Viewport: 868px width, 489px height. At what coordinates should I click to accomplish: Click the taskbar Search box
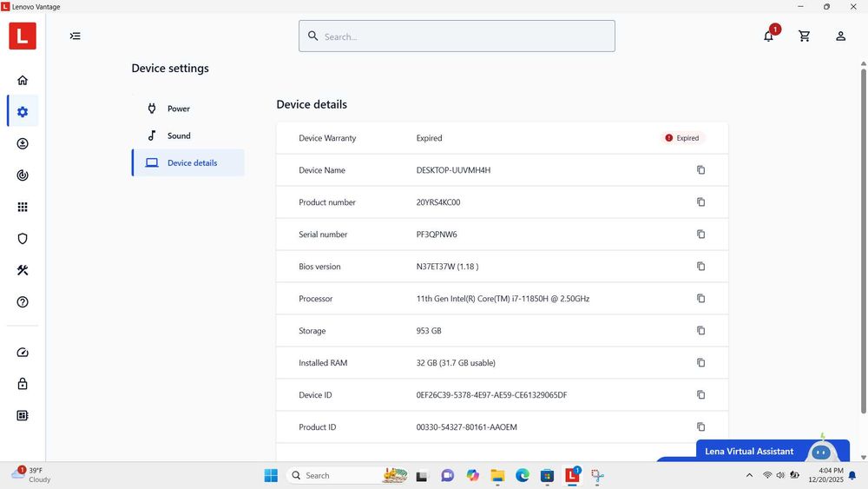coord(348,475)
